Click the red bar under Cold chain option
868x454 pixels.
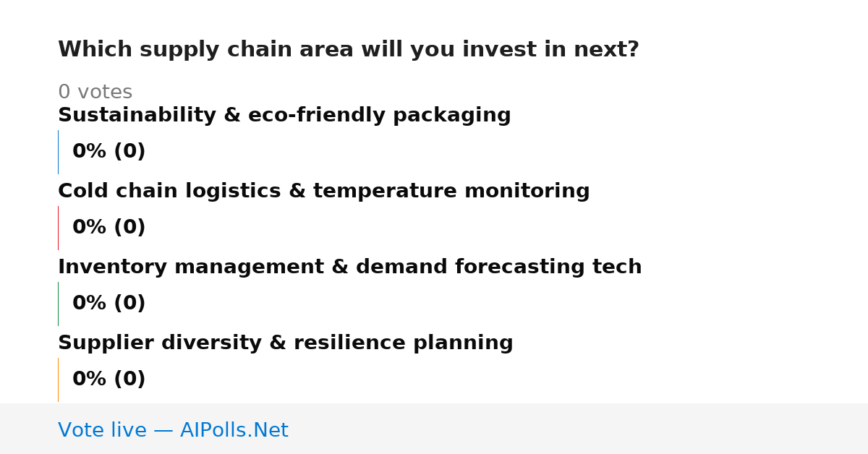click(x=58, y=228)
